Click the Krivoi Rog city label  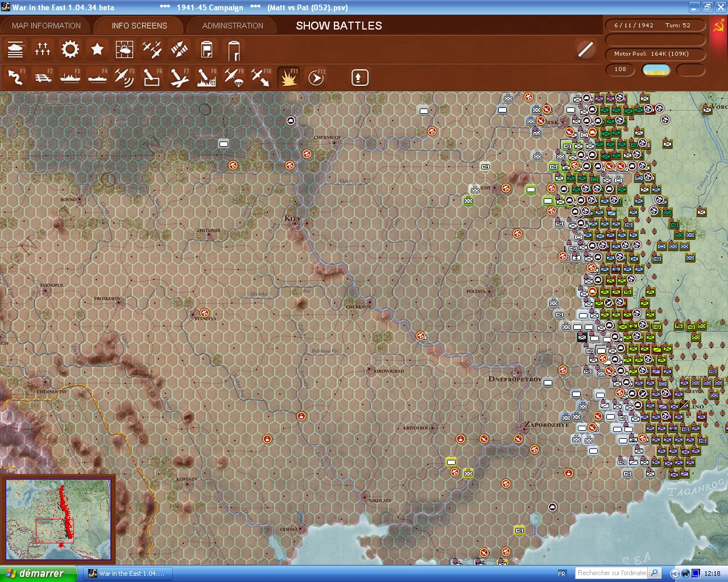(416, 428)
